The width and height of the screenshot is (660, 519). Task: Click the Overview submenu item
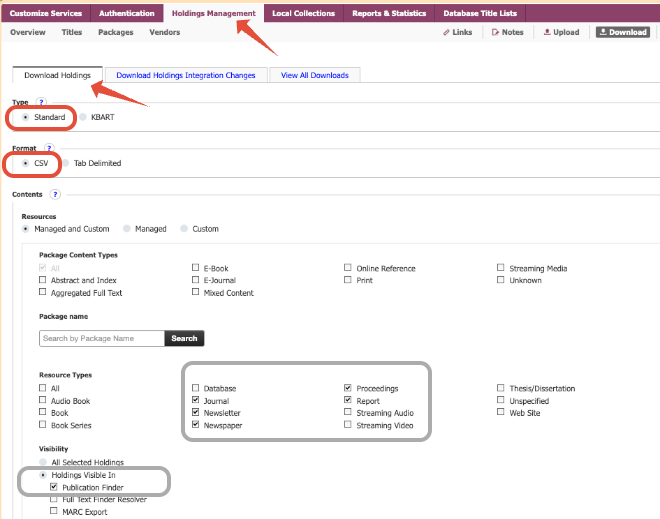(x=28, y=32)
